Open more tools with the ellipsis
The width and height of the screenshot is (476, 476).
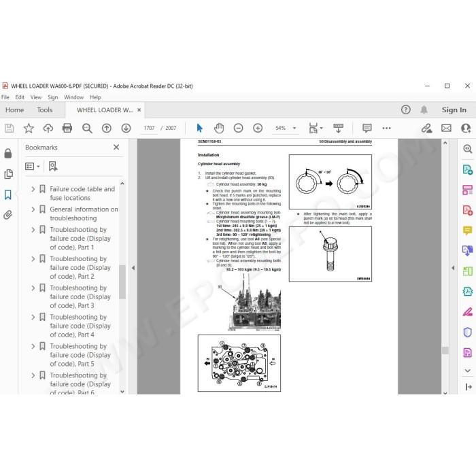point(386,128)
